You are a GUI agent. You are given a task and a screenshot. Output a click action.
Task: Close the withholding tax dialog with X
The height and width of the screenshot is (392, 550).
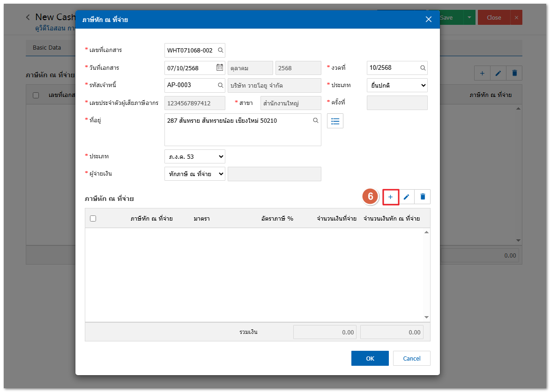click(x=428, y=19)
